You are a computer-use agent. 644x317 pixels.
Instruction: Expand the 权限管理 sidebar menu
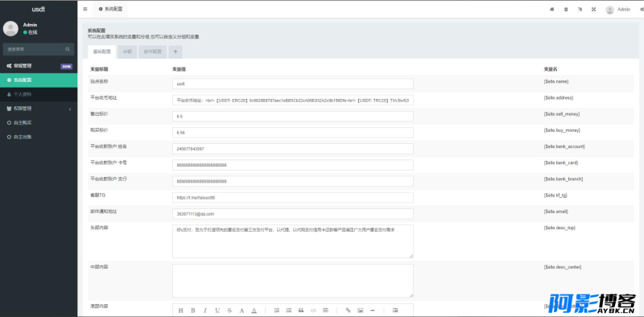pyautogui.click(x=39, y=109)
